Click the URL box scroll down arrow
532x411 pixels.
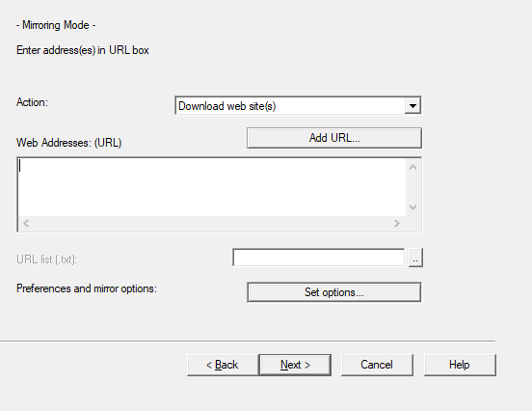coord(412,207)
